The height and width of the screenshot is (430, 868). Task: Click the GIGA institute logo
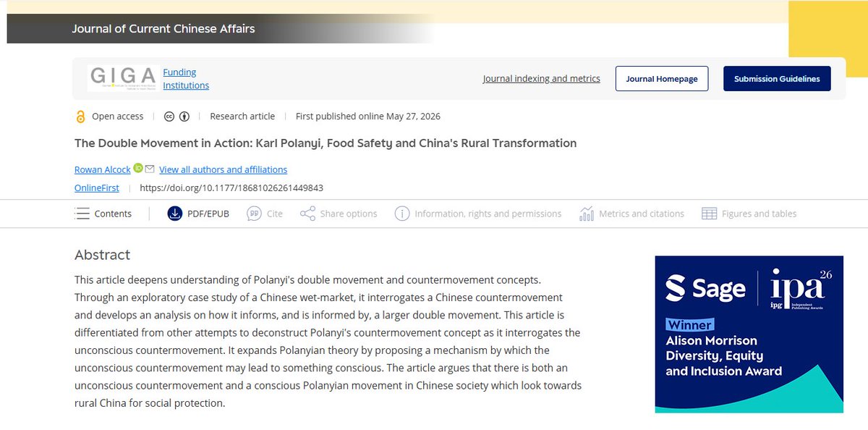pyautogui.click(x=123, y=78)
